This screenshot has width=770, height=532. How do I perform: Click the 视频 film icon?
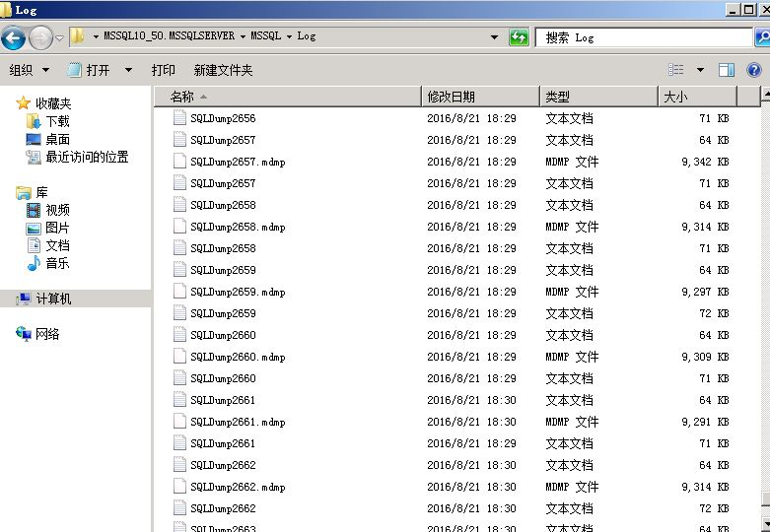point(34,210)
